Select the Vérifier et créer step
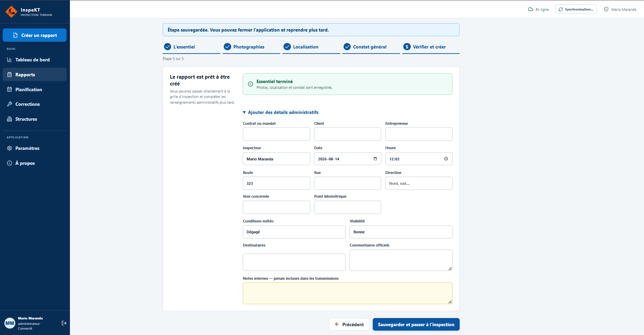 coord(431,47)
